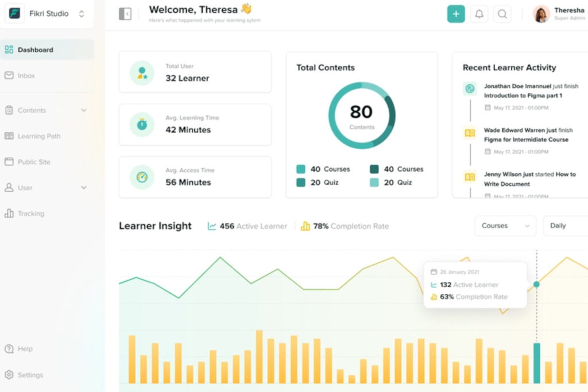Expand the Contents sidebar submenu

[x=84, y=110]
